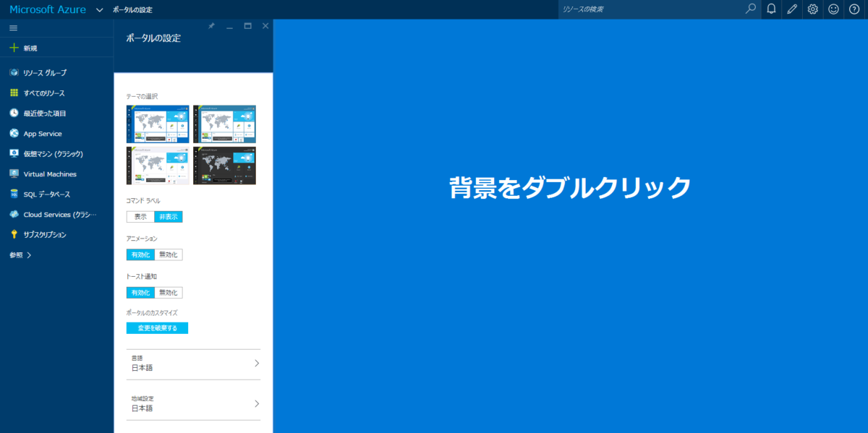Click the リソース グループ cube icon
This screenshot has width=868, height=433.
click(14, 73)
